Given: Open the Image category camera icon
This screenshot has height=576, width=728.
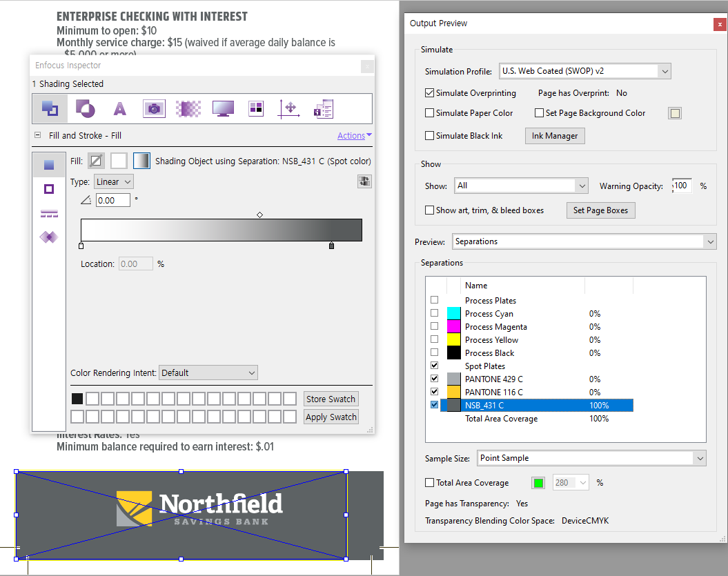Looking at the screenshot, I should (154, 108).
